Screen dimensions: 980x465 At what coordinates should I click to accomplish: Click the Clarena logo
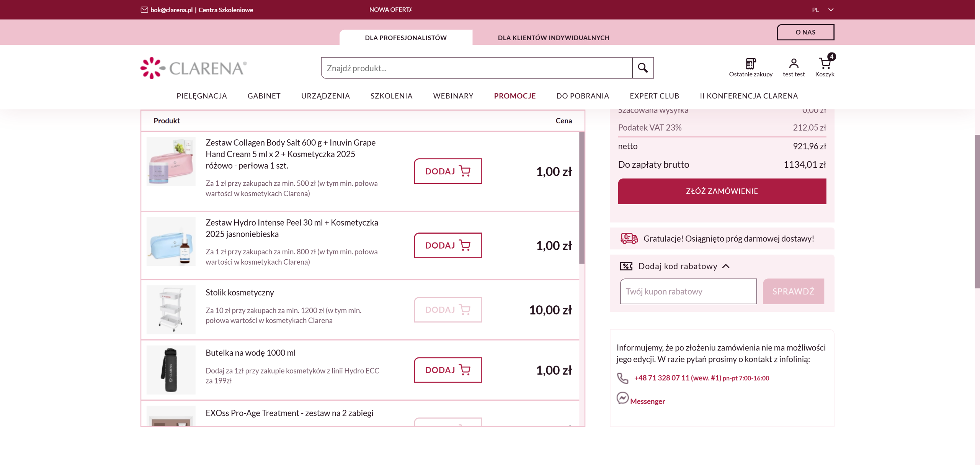click(x=193, y=68)
